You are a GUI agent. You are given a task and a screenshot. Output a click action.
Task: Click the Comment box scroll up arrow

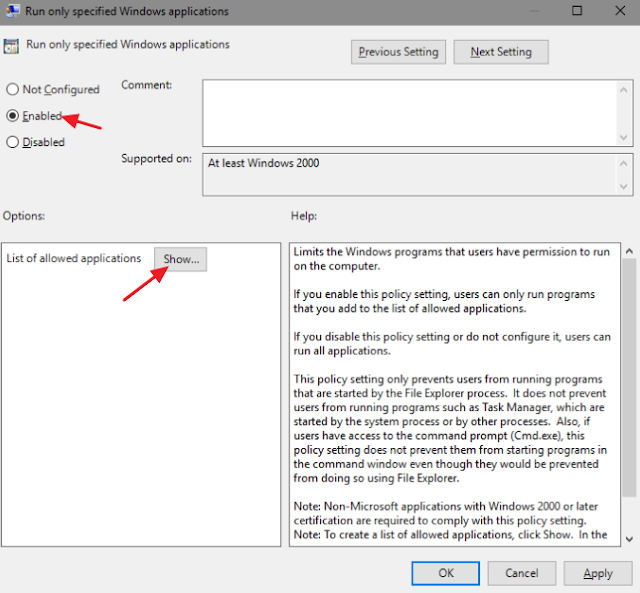coord(623,90)
